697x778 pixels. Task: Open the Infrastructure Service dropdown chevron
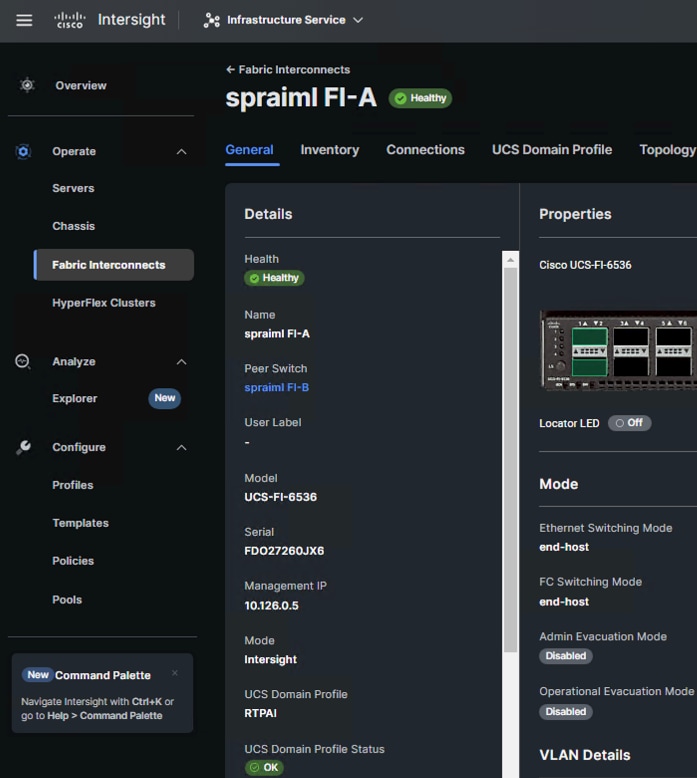[358, 20]
